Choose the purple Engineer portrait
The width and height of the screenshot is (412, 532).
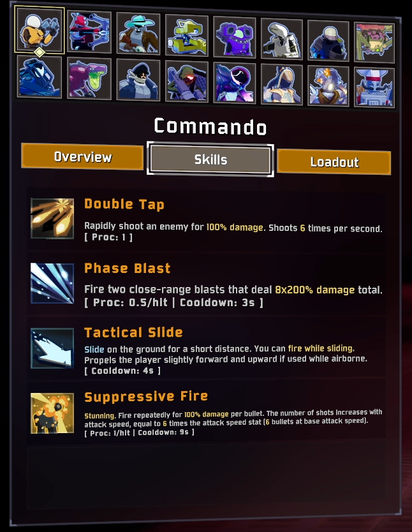pos(234,37)
